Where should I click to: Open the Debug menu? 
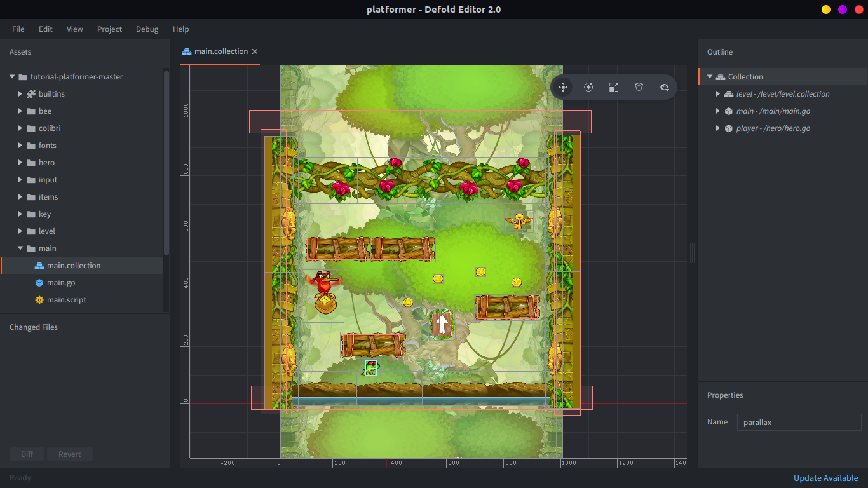pyautogui.click(x=147, y=29)
